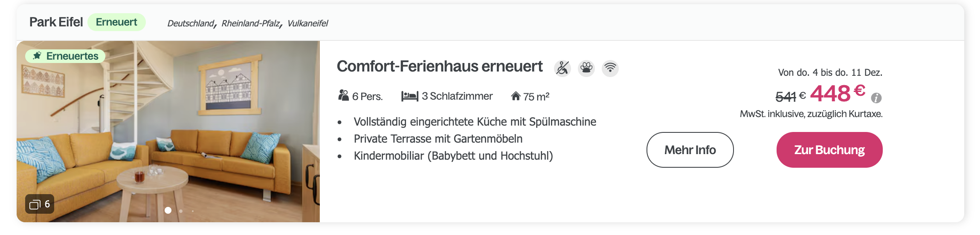Open the price information icon
Screen dimensions: 980x235
(x=876, y=98)
